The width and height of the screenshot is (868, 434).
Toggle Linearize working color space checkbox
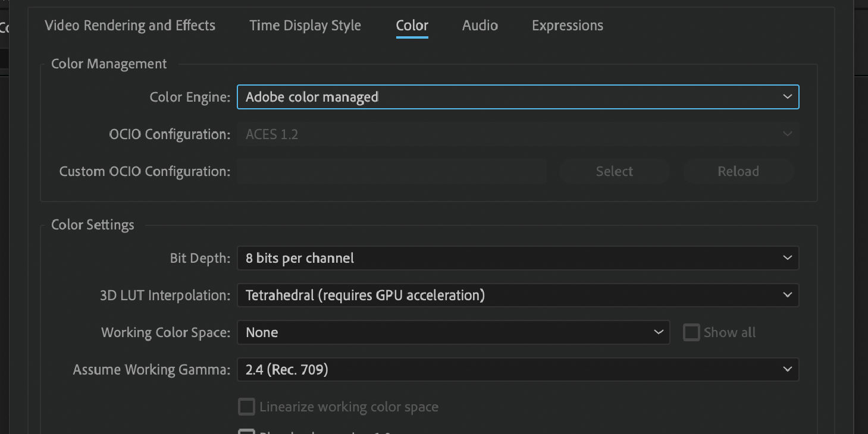pyautogui.click(x=246, y=407)
